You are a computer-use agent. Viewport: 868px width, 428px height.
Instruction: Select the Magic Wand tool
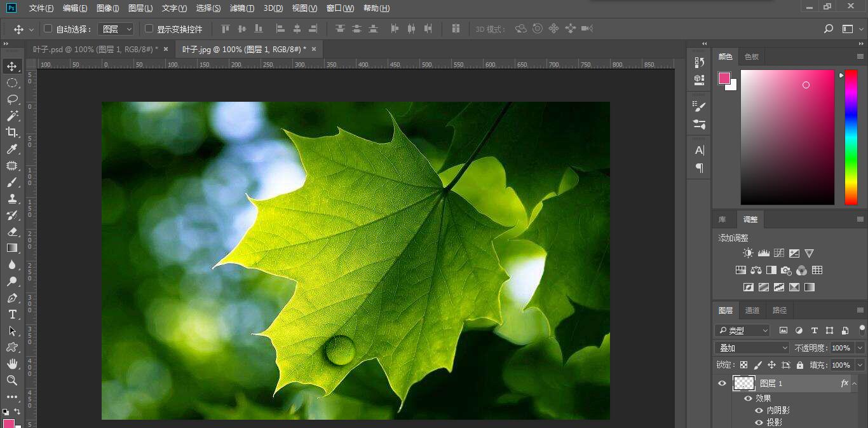click(x=12, y=116)
